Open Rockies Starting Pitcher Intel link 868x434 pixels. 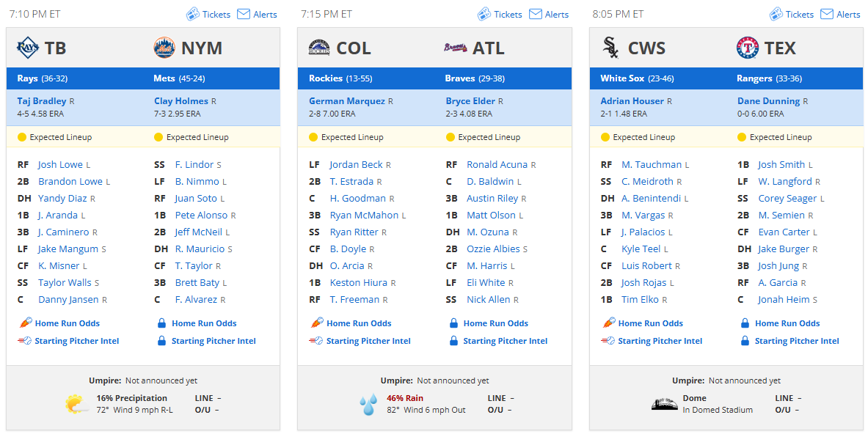click(368, 341)
